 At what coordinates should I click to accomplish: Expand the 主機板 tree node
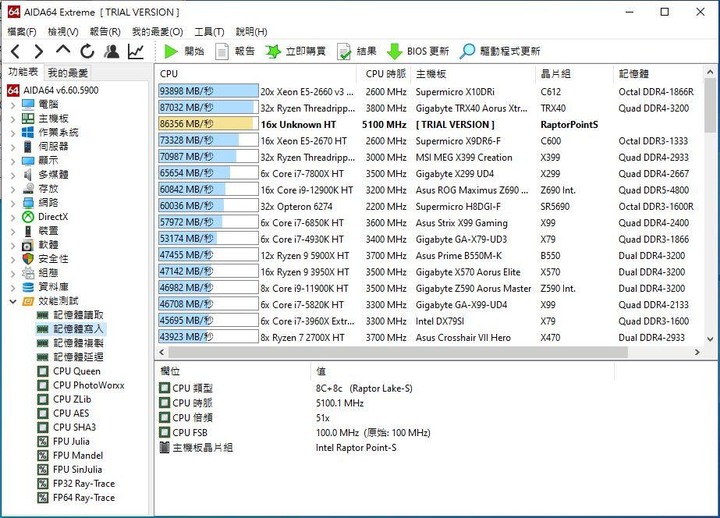[x=12, y=119]
